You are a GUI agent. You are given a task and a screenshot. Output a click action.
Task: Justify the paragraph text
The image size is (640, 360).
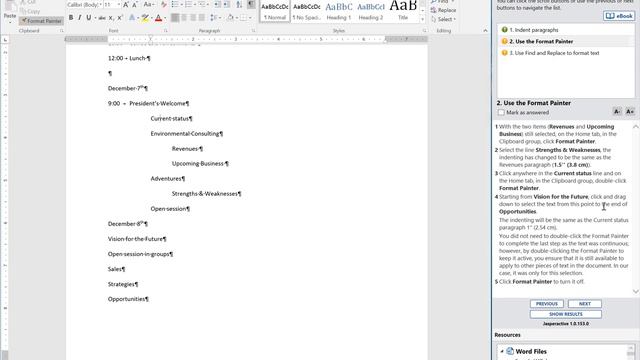click(202, 18)
